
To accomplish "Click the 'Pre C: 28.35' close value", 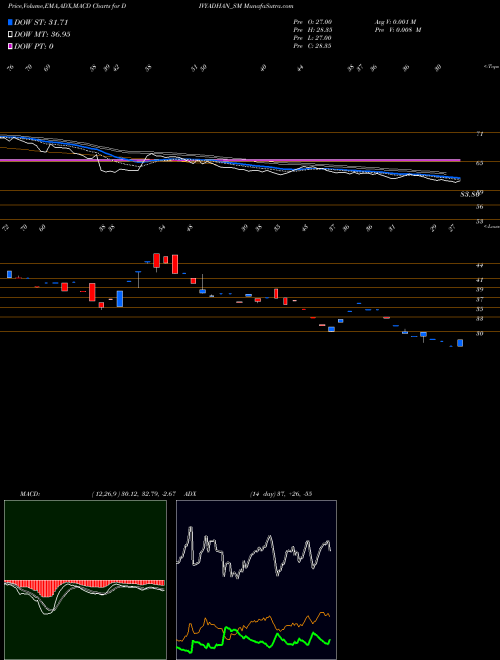I will point(313,46).
